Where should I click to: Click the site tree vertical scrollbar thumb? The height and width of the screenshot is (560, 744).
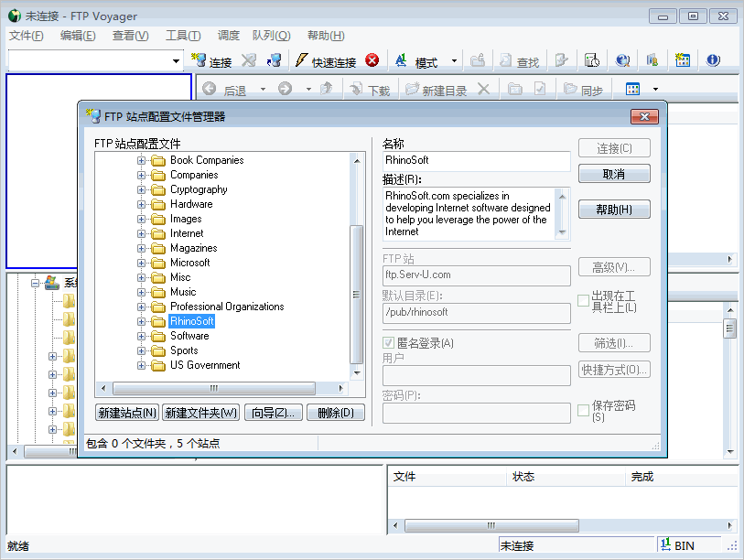tap(357, 295)
